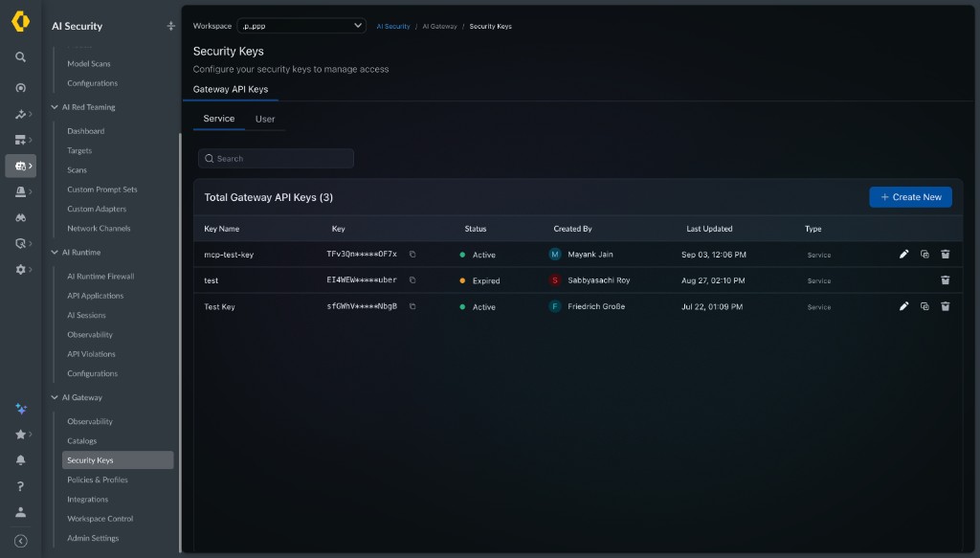This screenshot has height=558, width=980.
Task: Delete the mcp-test-key entry
Action: tap(945, 254)
